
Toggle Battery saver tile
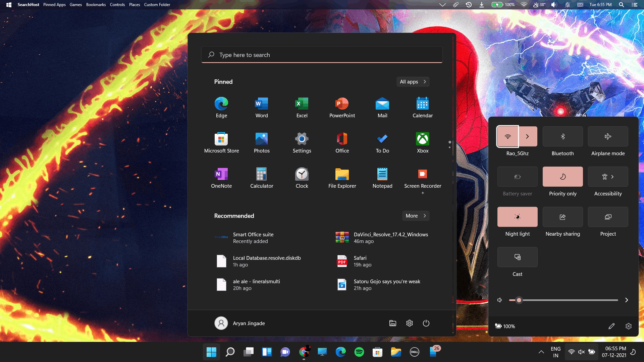tap(518, 177)
